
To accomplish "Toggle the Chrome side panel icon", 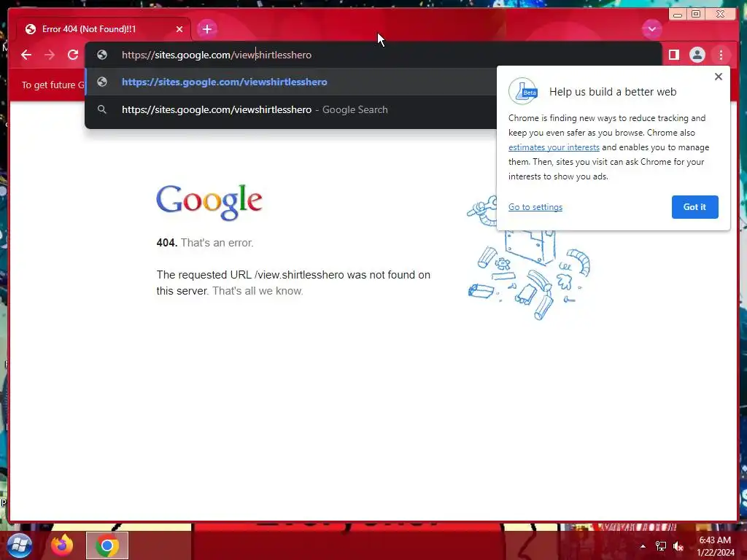I will (673, 55).
